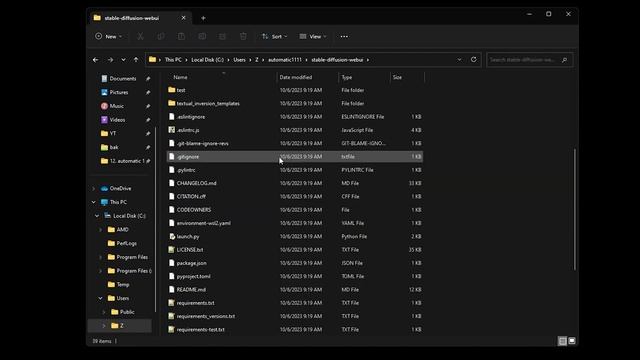Collapse the Local Disk (C:) node
The image size is (640, 360).
click(97, 216)
